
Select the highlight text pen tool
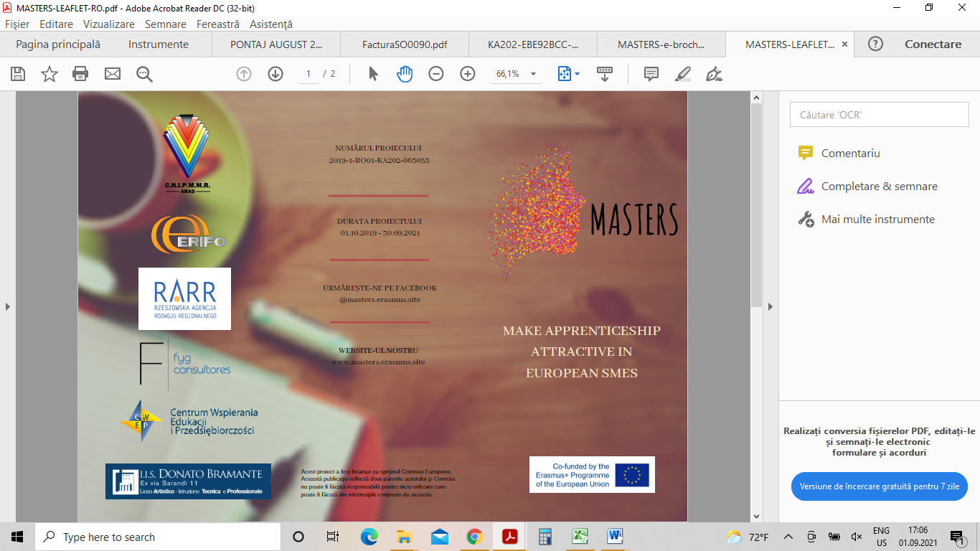pyautogui.click(x=683, y=74)
